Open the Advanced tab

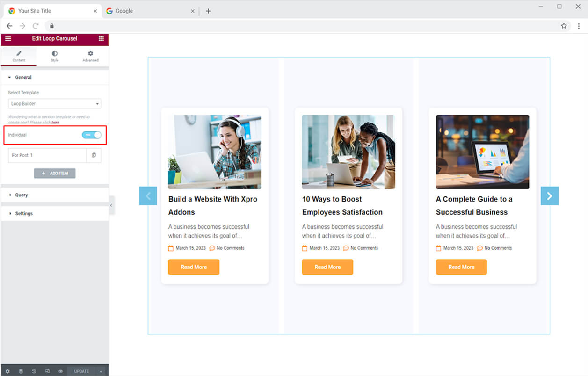point(90,56)
